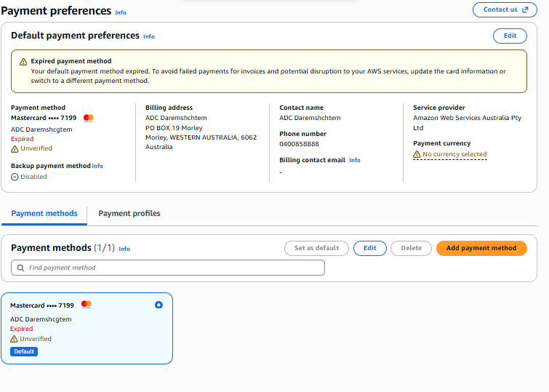This screenshot has width=549, height=392.
Task: Focus the Find payment method search field
Action: pos(168,268)
